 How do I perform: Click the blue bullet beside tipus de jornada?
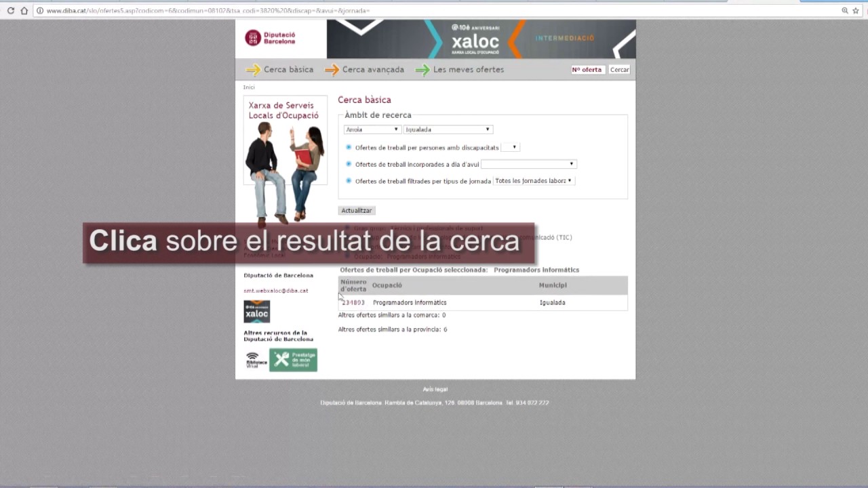tap(349, 181)
